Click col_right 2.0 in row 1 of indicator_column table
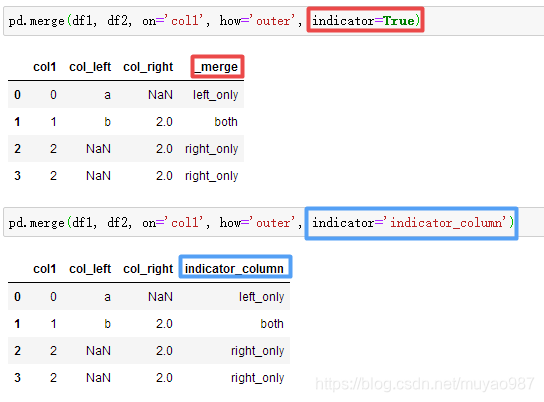This screenshot has width=544, height=402. tap(164, 324)
